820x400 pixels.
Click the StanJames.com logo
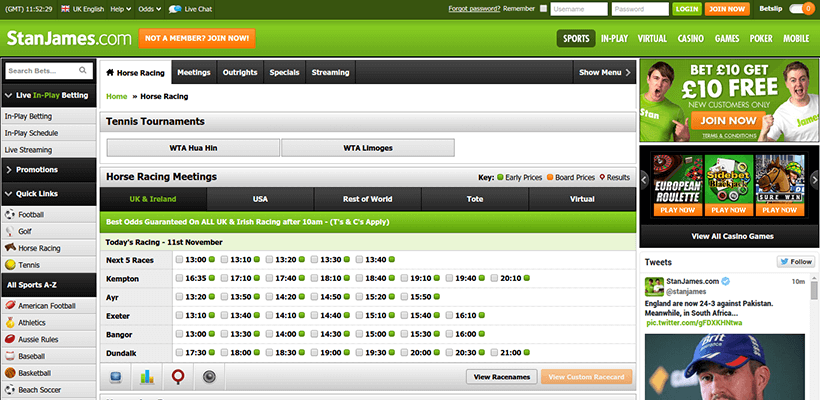click(x=69, y=38)
